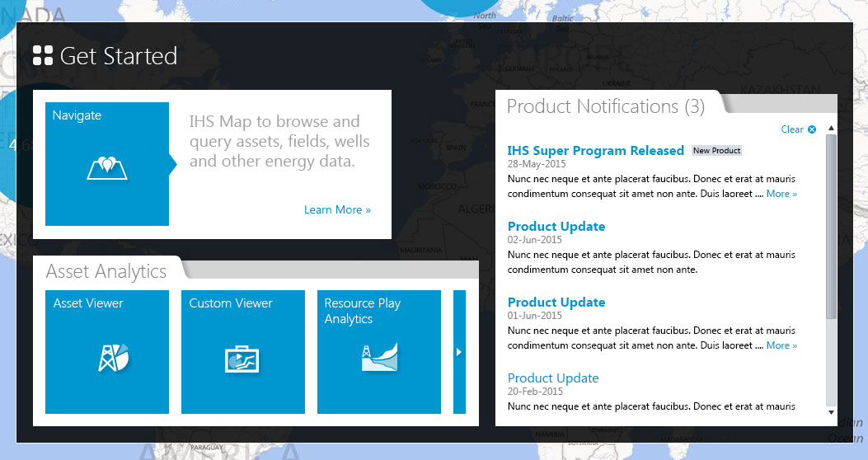
Task: Open the Custom Viewer tile
Action: click(x=243, y=352)
